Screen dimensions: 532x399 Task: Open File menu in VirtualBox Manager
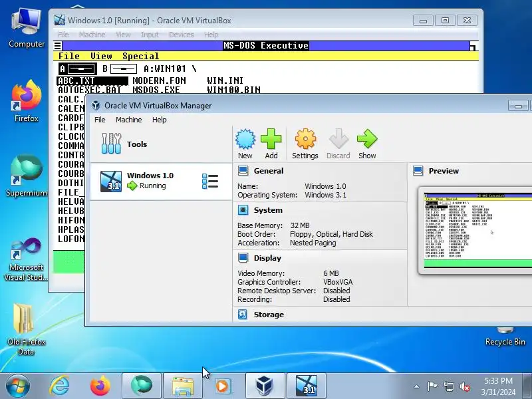[x=100, y=120]
